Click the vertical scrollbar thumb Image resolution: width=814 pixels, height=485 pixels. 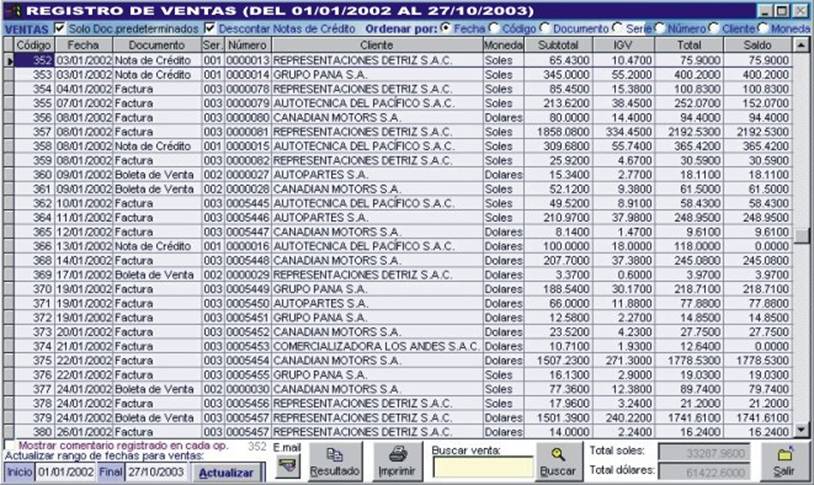pos(801,236)
